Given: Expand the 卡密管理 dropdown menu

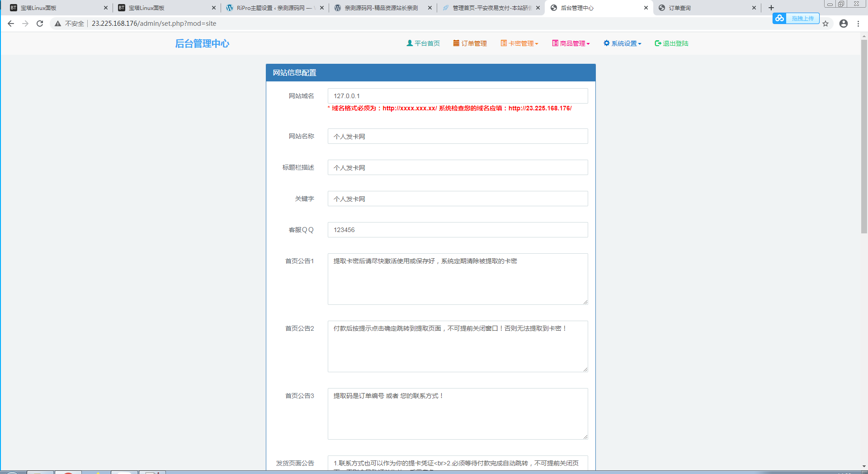Looking at the screenshot, I should point(519,43).
